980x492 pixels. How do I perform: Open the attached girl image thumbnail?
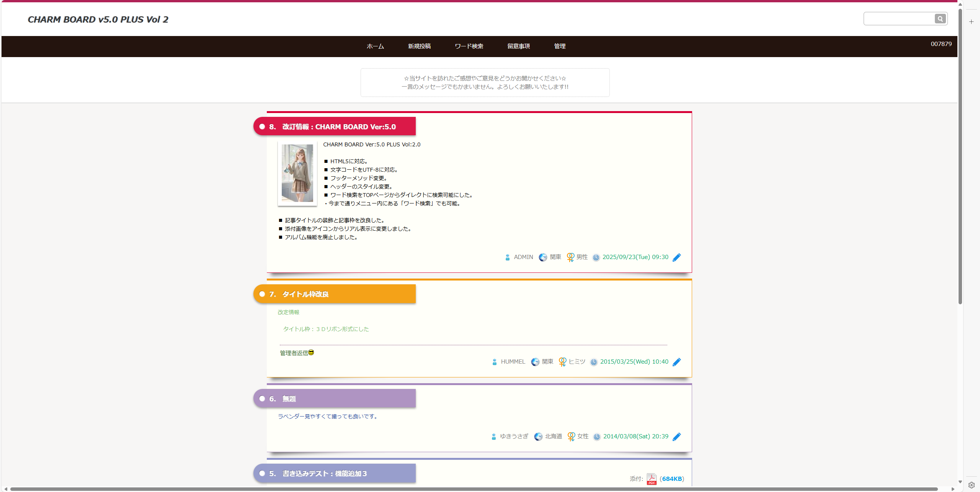(297, 173)
